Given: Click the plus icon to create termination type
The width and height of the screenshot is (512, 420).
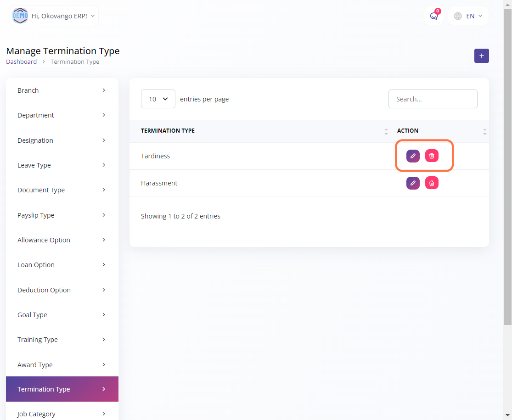Looking at the screenshot, I should click(x=481, y=56).
